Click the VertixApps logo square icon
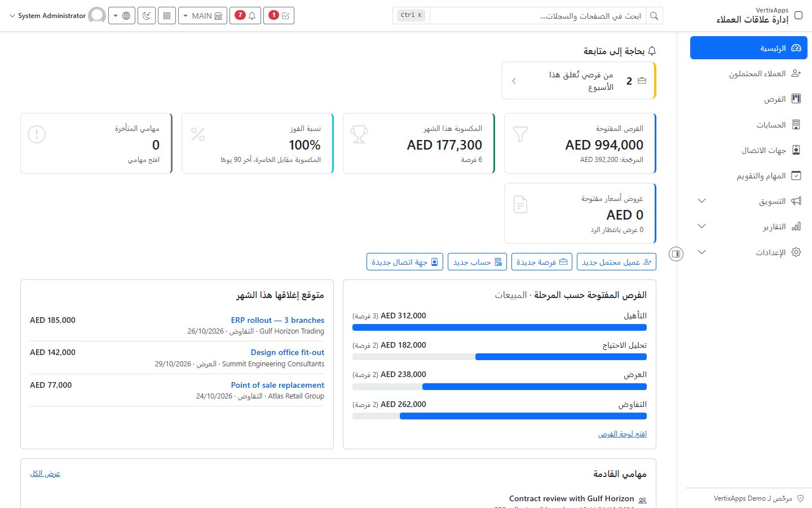 [x=798, y=15]
